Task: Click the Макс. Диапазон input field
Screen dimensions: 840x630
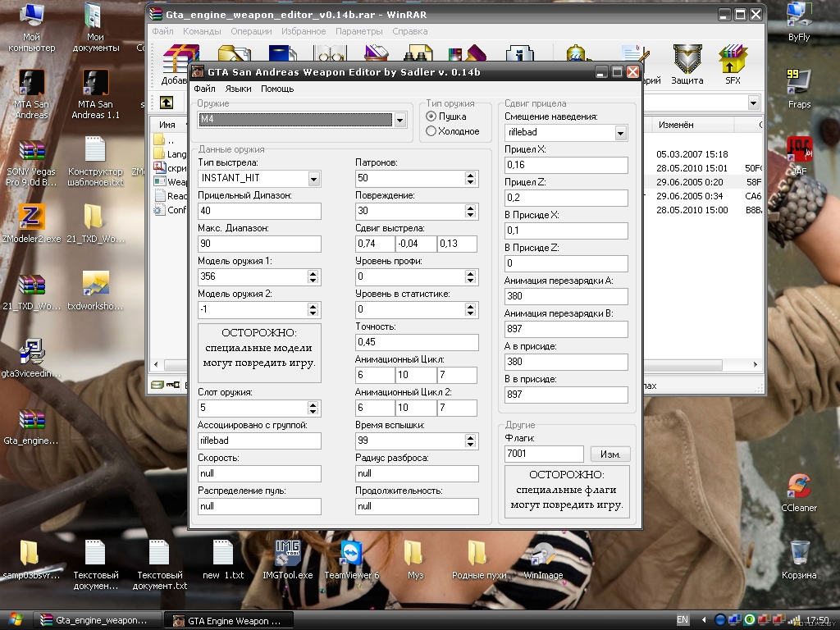Action: (x=259, y=244)
